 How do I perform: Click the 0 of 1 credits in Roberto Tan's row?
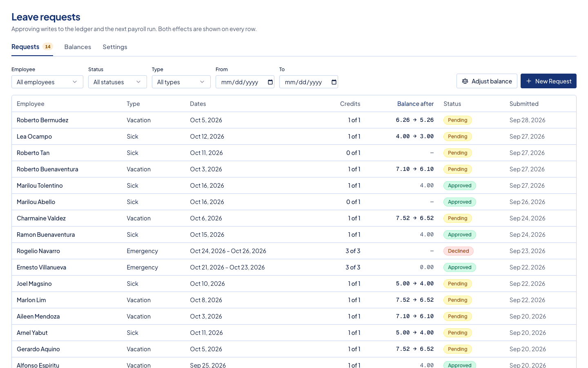point(353,153)
